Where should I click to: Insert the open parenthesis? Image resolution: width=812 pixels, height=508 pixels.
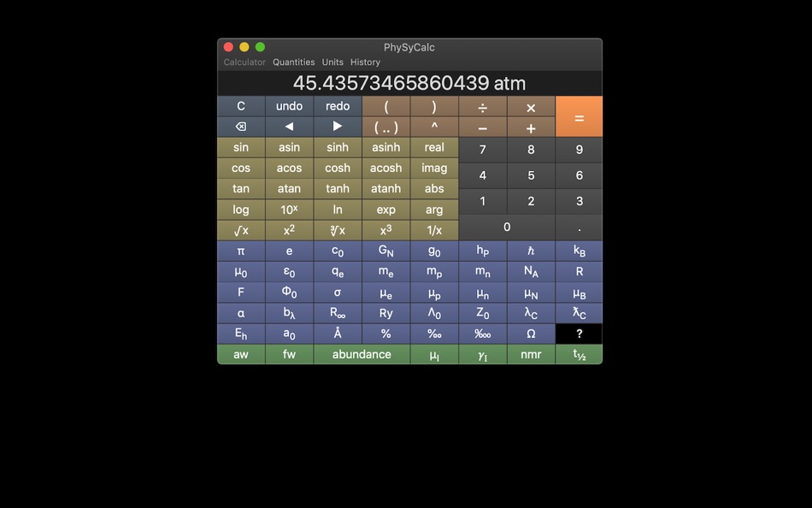pyautogui.click(x=385, y=106)
